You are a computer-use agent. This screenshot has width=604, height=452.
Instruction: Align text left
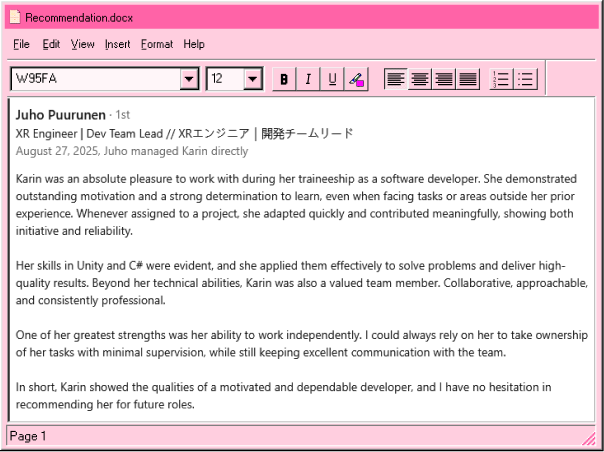tap(396, 79)
